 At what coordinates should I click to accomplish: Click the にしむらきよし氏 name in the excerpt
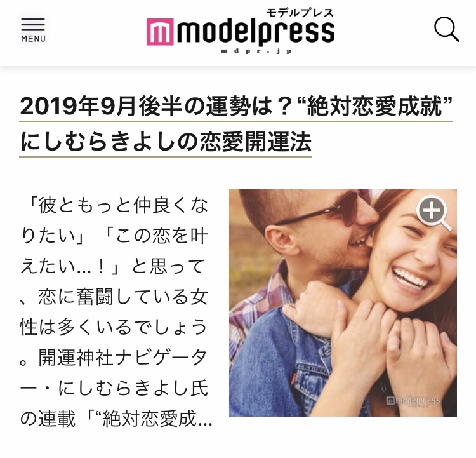click(133, 388)
